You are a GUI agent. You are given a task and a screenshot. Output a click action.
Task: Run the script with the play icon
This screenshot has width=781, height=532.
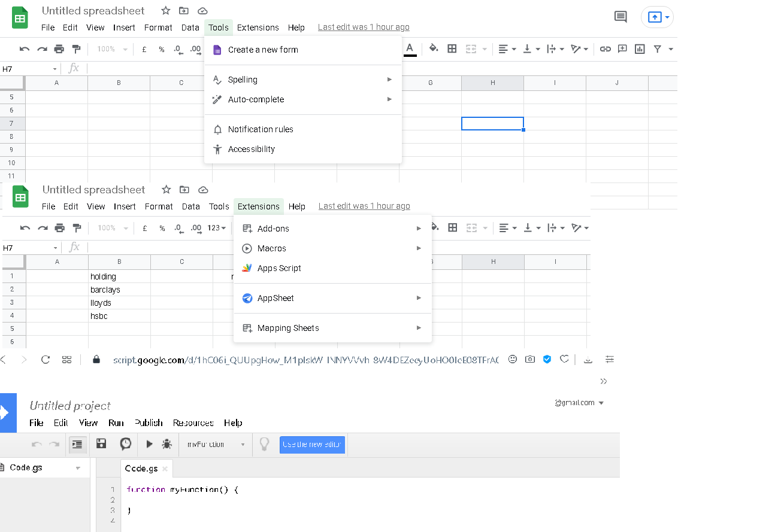click(149, 444)
